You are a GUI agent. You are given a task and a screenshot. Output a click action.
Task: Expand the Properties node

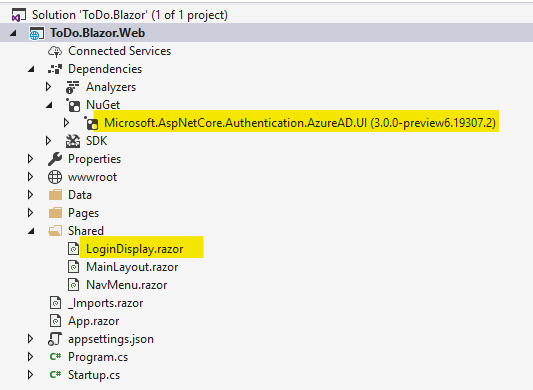[x=31, y=159]
